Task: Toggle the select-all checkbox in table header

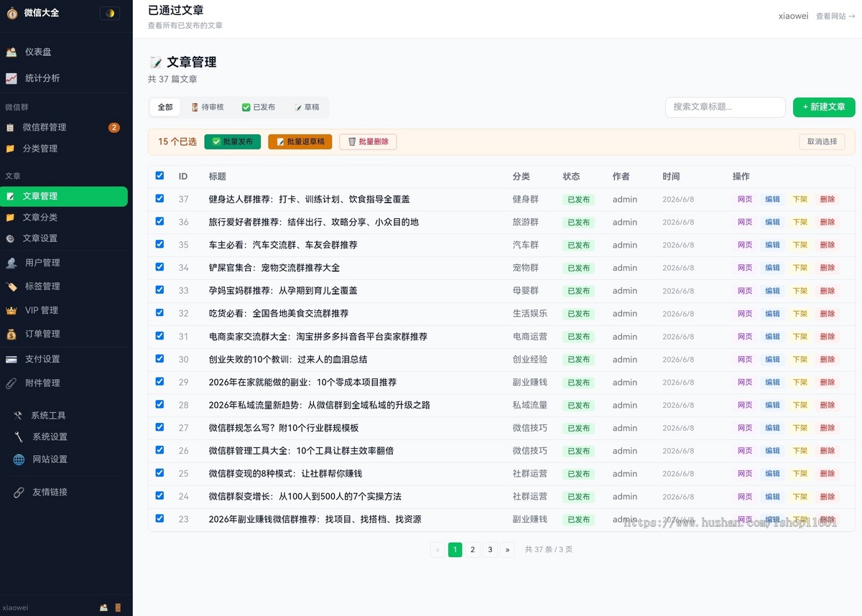Action: tap(159, 176)
